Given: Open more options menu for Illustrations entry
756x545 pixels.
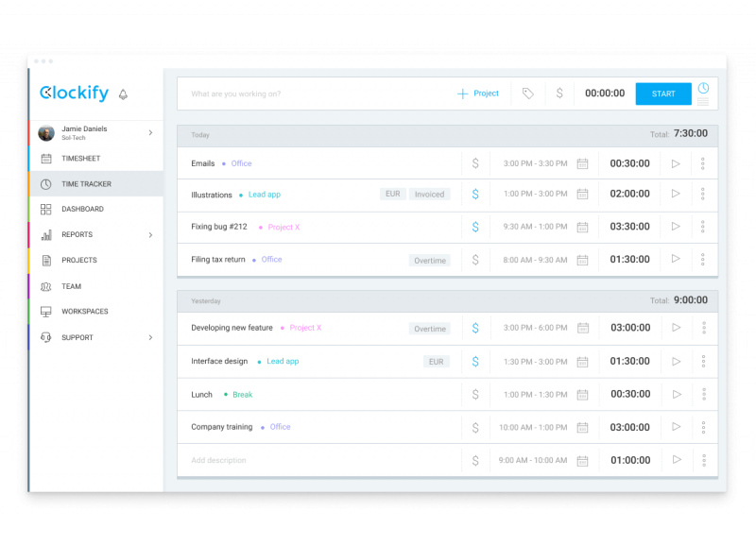Looking at the screenshot, I should coord(702,194).
